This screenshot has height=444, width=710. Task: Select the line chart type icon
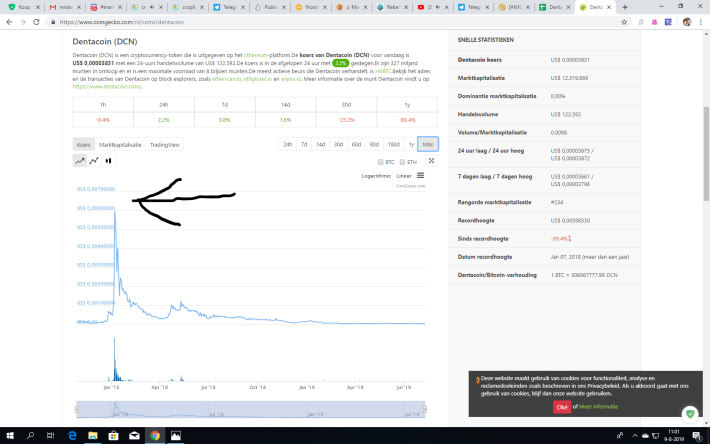80,160
